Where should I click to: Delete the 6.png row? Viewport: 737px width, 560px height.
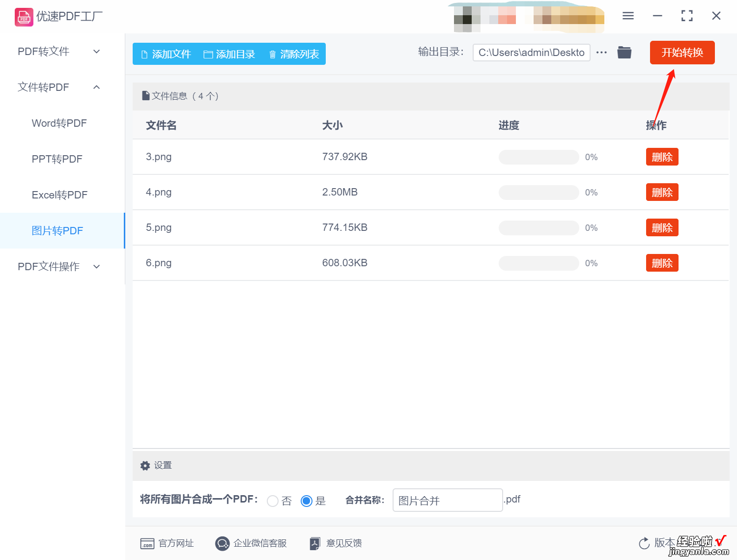click(x=662, y=263)
